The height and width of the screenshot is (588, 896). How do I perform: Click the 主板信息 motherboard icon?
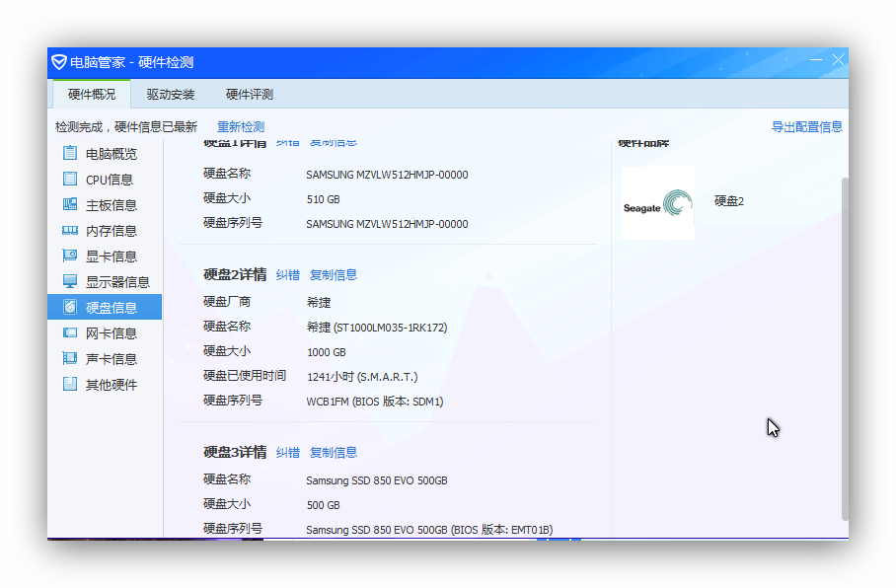pyautogui.click(x=70, y=204)
